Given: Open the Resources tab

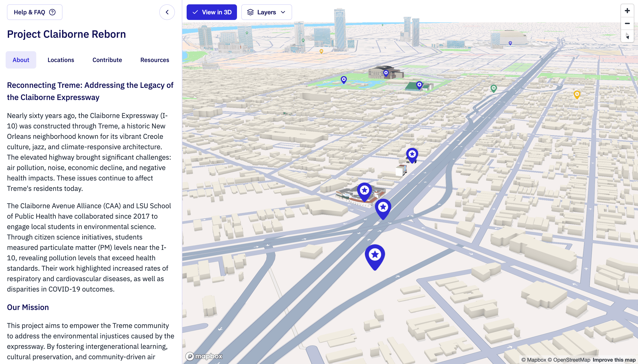Looking at the screenshot, I should point(155,60).
